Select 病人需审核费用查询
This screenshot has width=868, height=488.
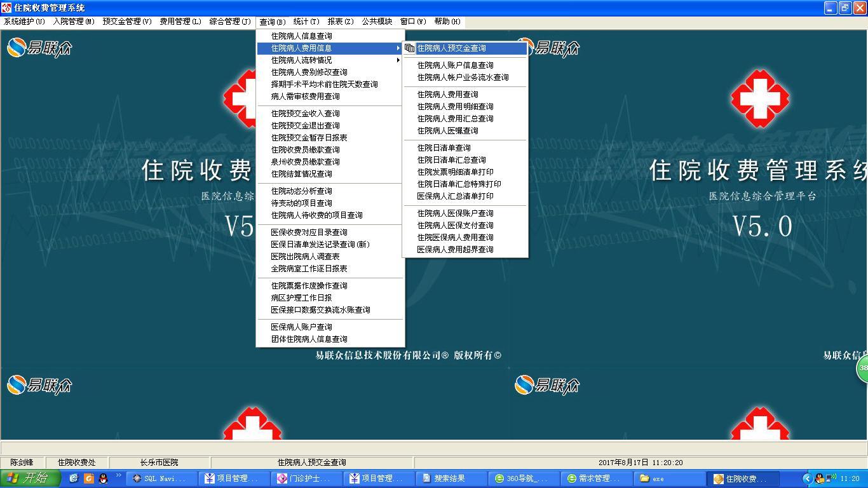tap(329, 97)
